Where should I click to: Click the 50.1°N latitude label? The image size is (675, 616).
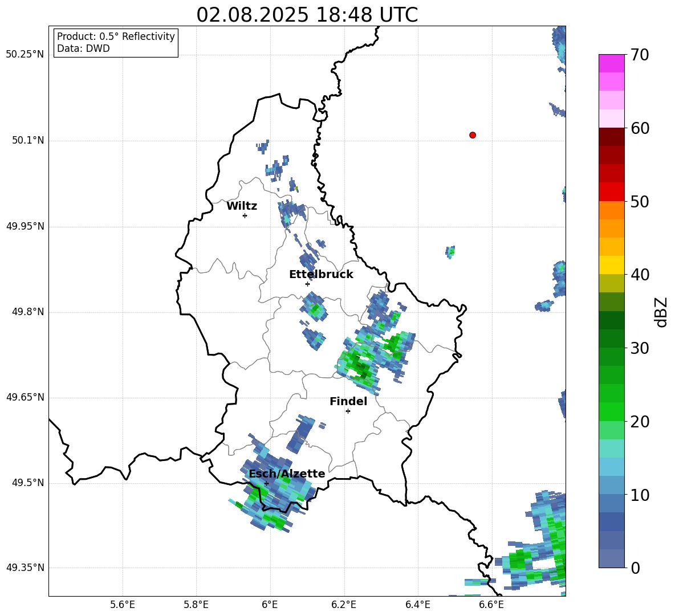(x=28, y=140)
